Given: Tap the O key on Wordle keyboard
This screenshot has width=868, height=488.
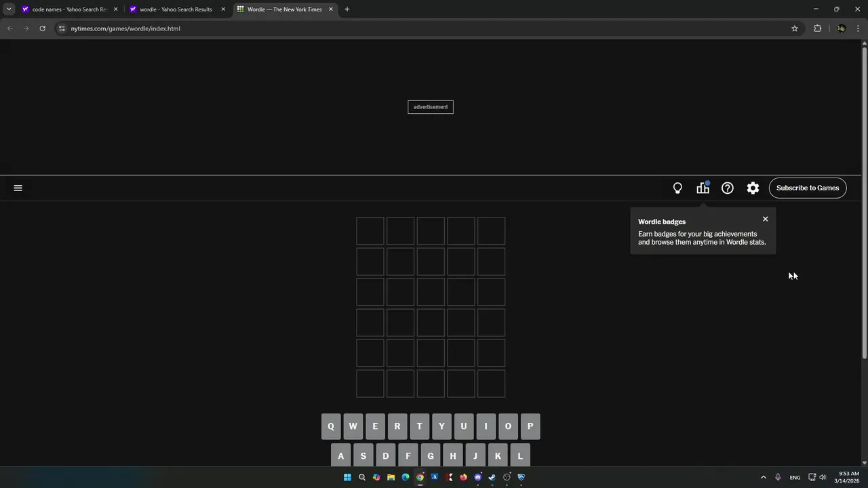Looking at the screenshot, I should point(508,426).
